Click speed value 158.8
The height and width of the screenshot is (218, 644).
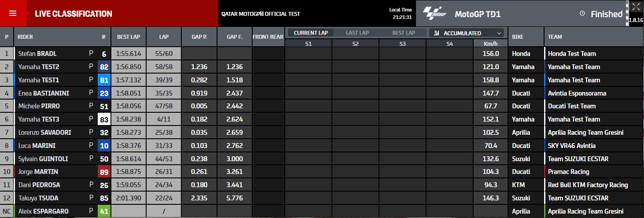pos(490,80)
